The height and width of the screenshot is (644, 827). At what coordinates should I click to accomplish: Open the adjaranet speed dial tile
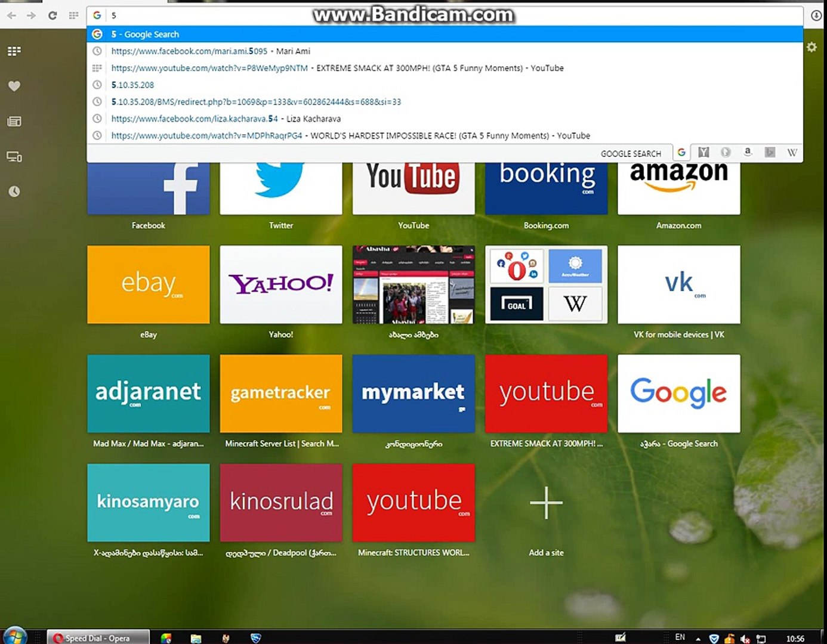click(149, 394)
